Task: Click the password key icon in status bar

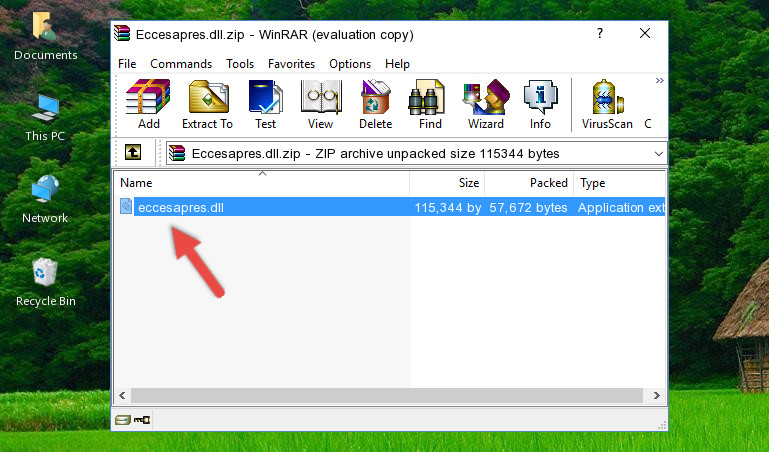Action: pyautogui.click(x=142, y=420)
